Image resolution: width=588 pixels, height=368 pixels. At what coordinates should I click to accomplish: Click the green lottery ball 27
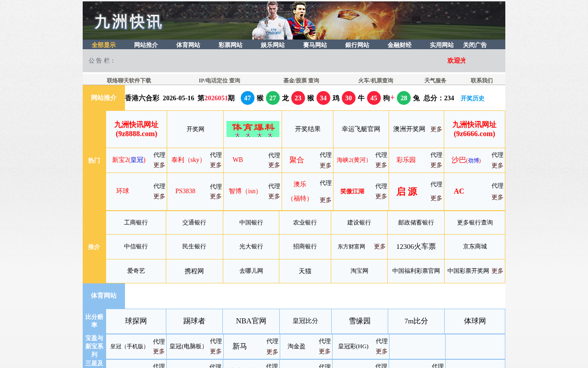273,98
